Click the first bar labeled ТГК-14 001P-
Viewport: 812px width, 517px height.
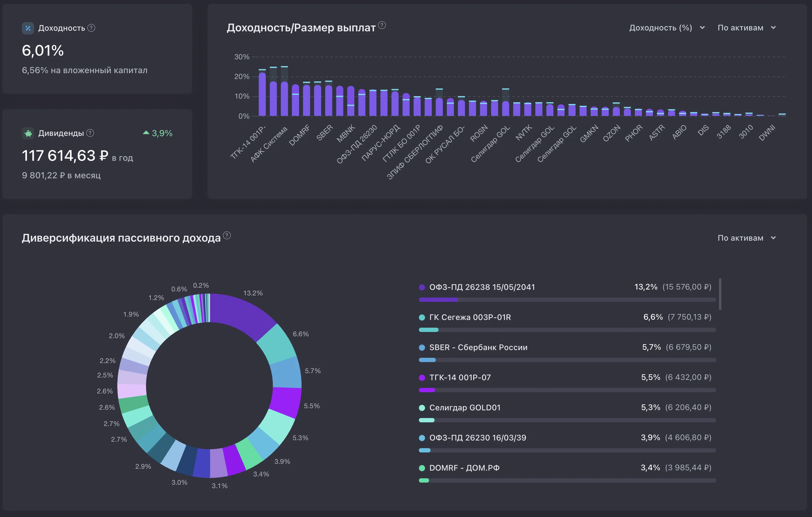tap(262, 94)
